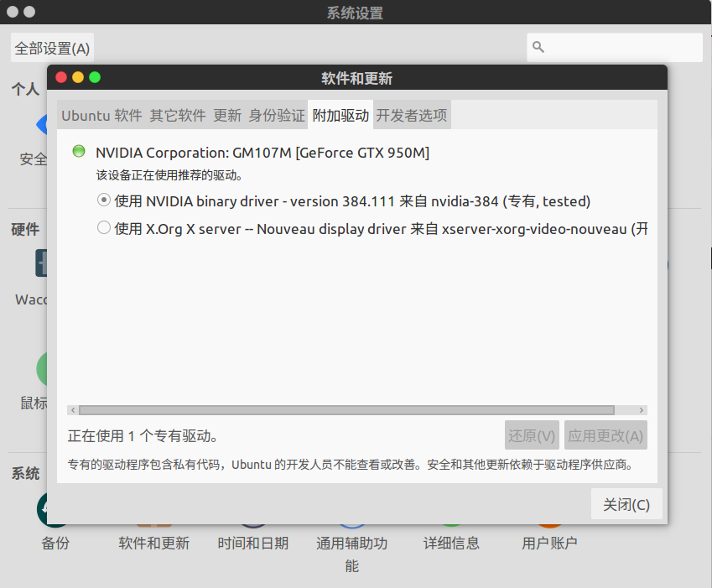Open 用户账户 in System Settings
The height and width of the screenshot is (588, 712).
pos(549,543)
